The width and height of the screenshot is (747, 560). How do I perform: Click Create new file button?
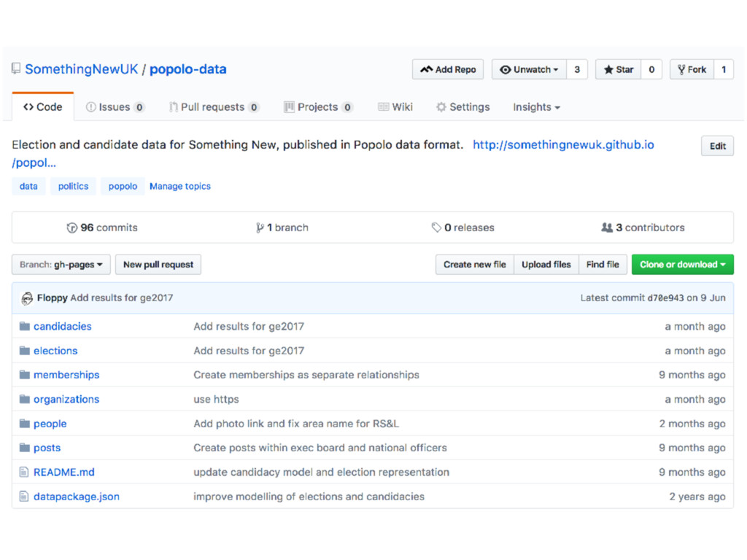tap(474, 264)
